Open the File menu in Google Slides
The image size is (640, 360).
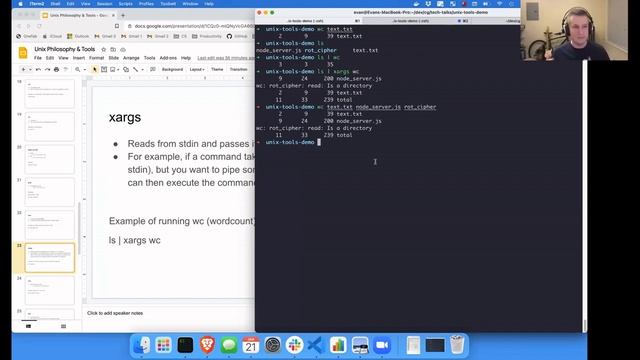tap(38, 58)
